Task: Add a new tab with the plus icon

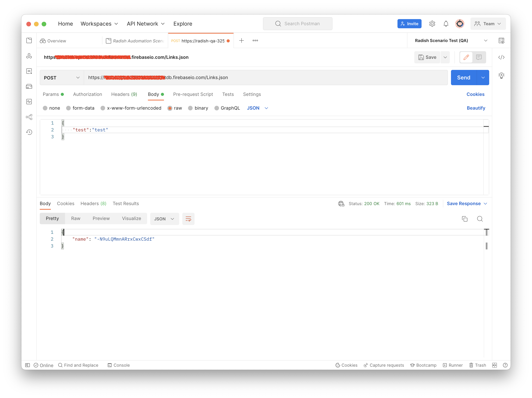Action: click(242, 40)
